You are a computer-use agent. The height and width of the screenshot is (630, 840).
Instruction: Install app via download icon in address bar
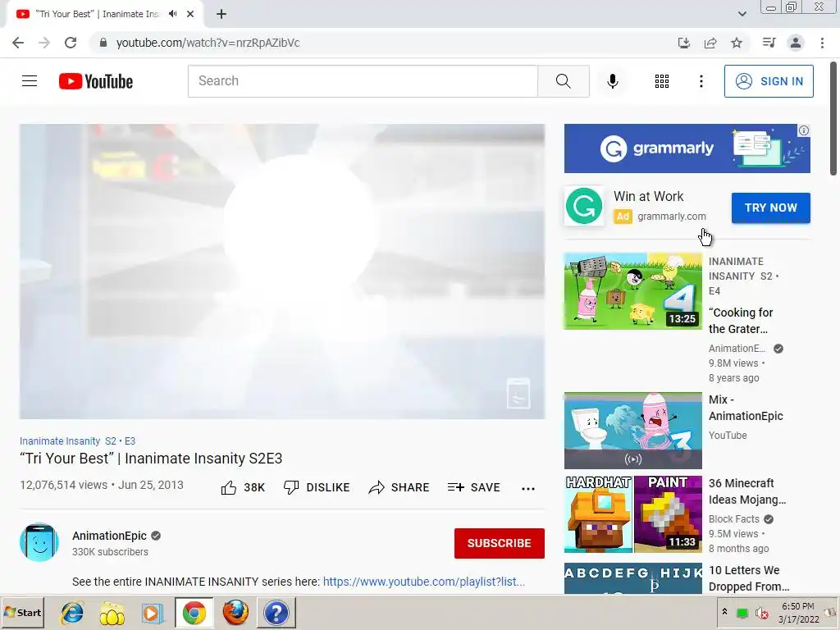point(683,43)
